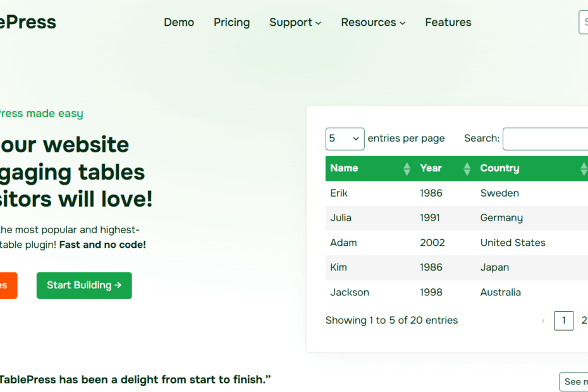Open the entries per page dropdown

345,138
